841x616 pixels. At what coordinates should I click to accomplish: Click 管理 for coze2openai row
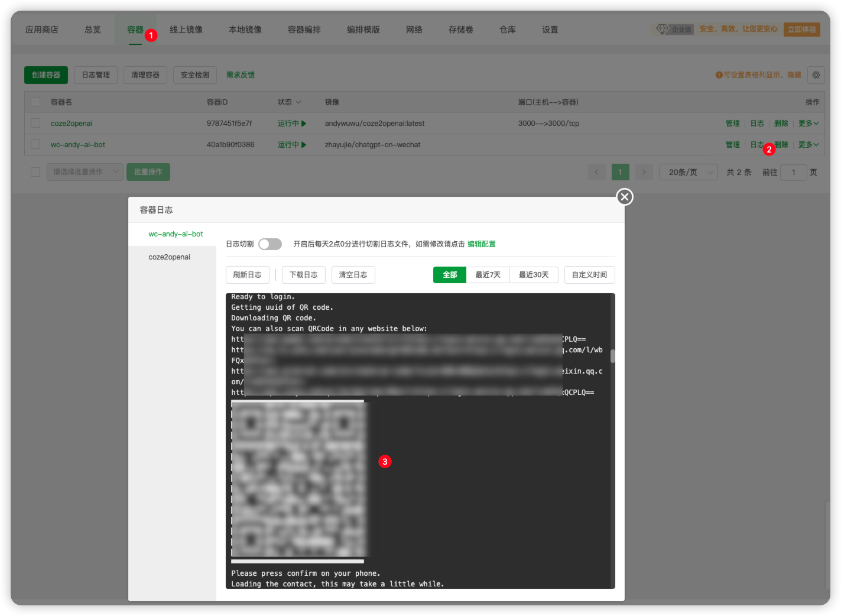(x=733, y=124)
